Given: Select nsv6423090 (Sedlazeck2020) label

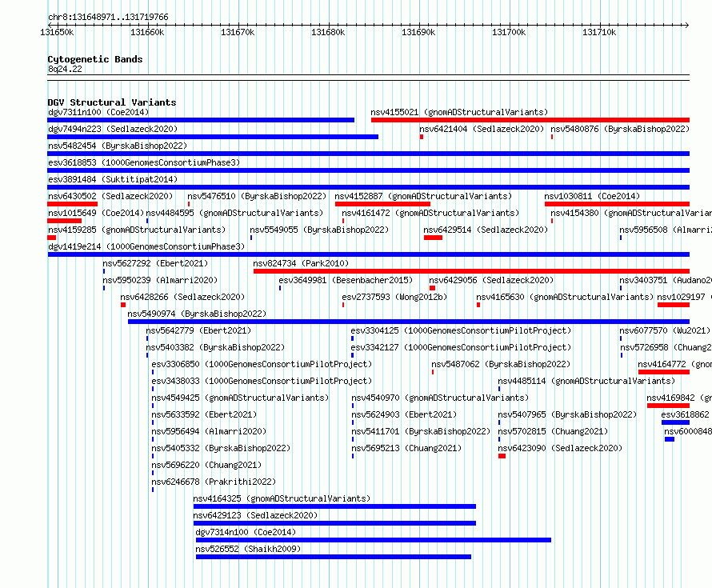Looking at the screenshot, I should coord(560,448).
